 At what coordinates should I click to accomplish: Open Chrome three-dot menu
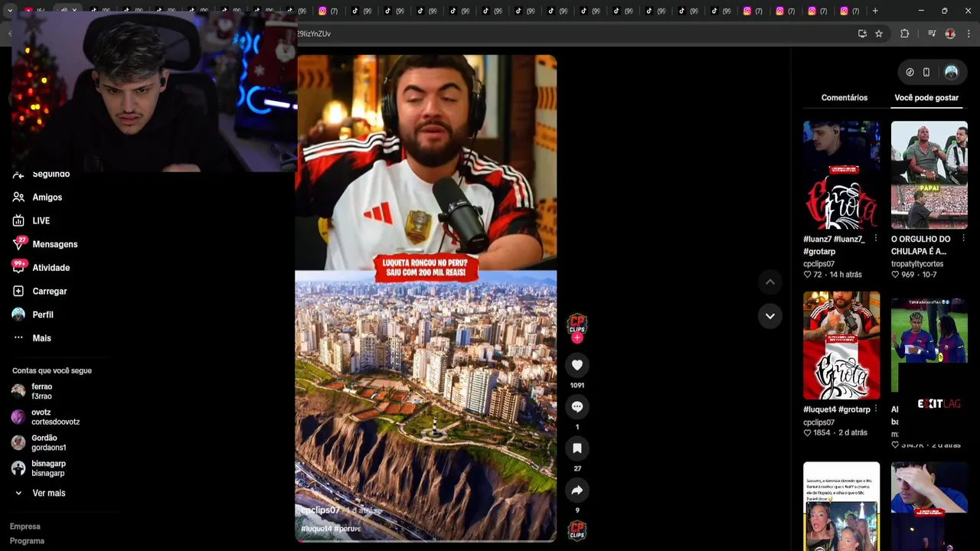point(969,34)
